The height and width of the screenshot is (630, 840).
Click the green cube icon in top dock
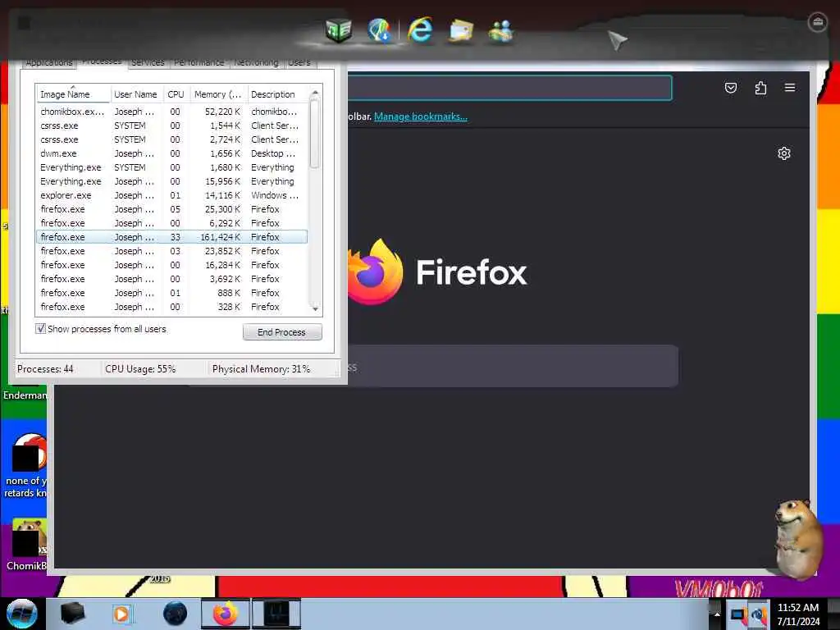click(x=339, y=30)
